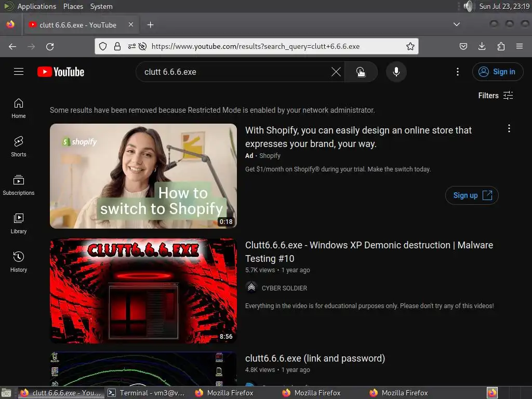
Task: Open clutt6.6.6.exe (link and password) video
Action: click(x=315, y=358)
